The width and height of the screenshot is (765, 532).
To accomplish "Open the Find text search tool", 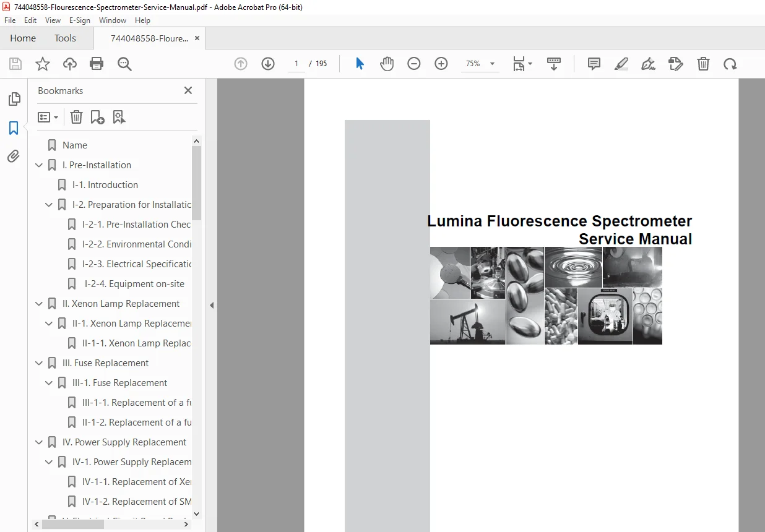I will tap(124, 64).
